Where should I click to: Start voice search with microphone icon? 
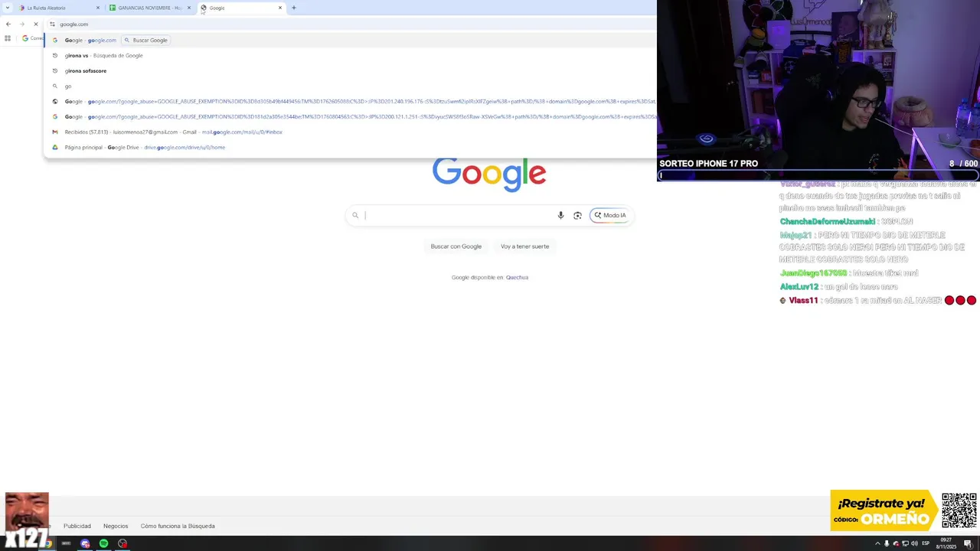click(560, 215)
